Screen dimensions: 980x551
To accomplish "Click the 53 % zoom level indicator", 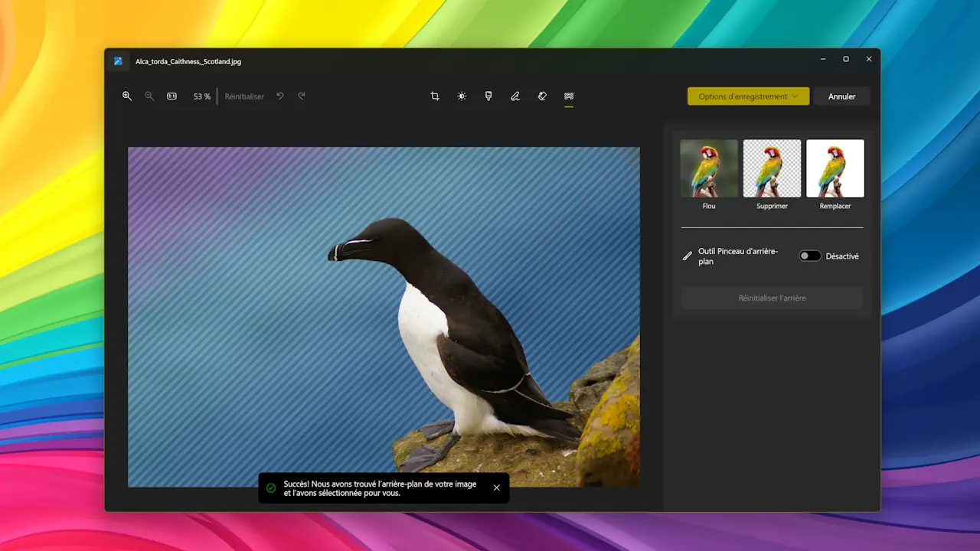I will point(201,96).
